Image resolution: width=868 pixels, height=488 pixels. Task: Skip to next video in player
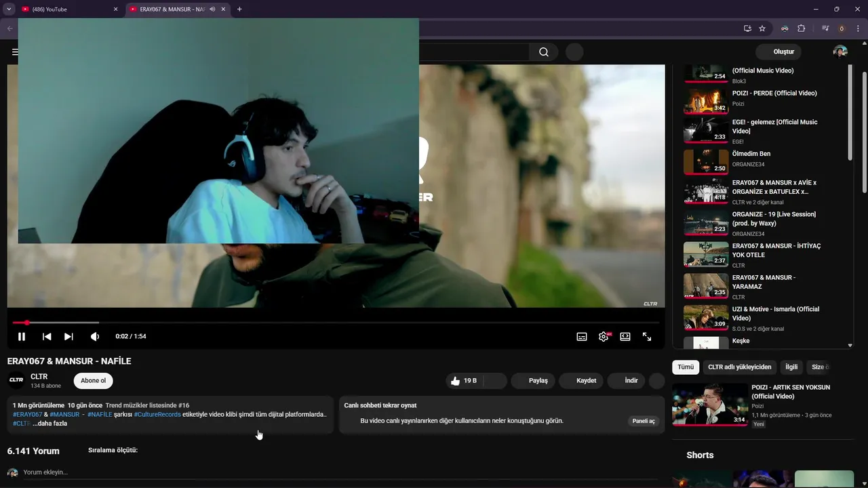[68, 336]
